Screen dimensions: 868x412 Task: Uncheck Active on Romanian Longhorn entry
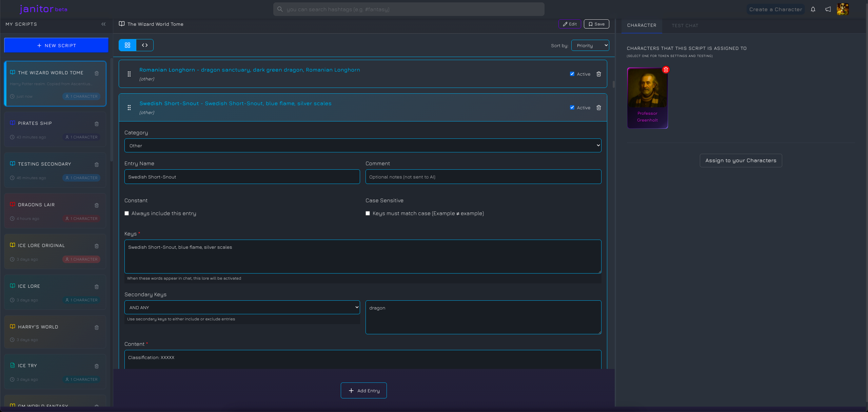click(572, 74)
